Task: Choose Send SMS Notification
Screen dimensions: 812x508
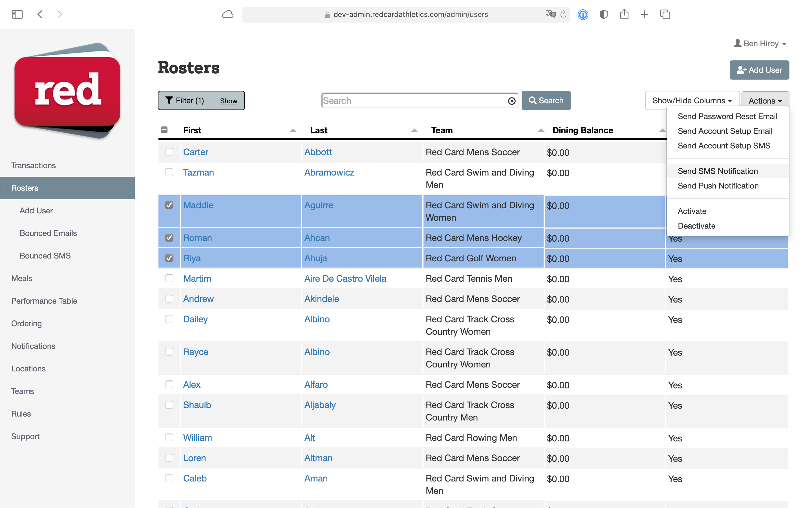Action: point(727,171)
